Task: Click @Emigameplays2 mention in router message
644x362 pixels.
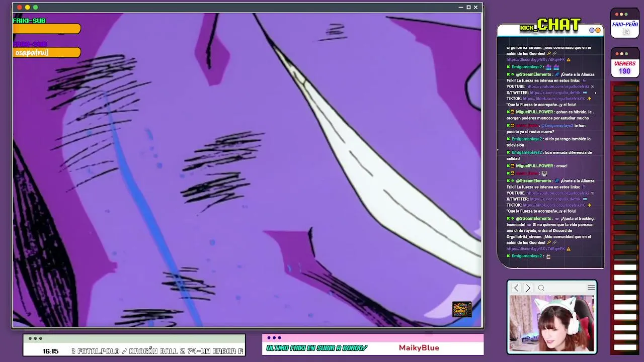Action: 557,126
